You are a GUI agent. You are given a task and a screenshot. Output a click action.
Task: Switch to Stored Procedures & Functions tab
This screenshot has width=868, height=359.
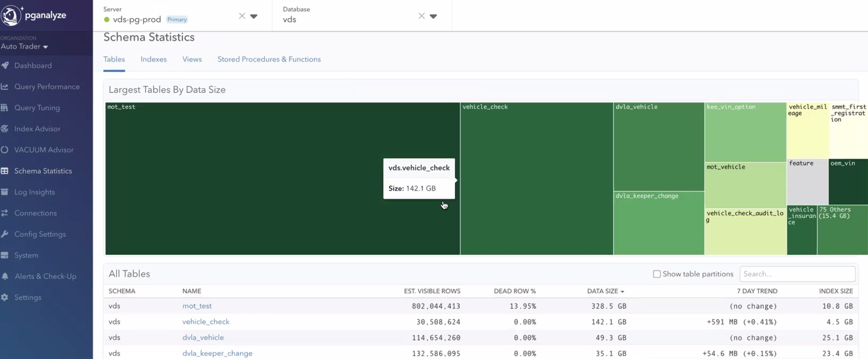click(269, 59)
